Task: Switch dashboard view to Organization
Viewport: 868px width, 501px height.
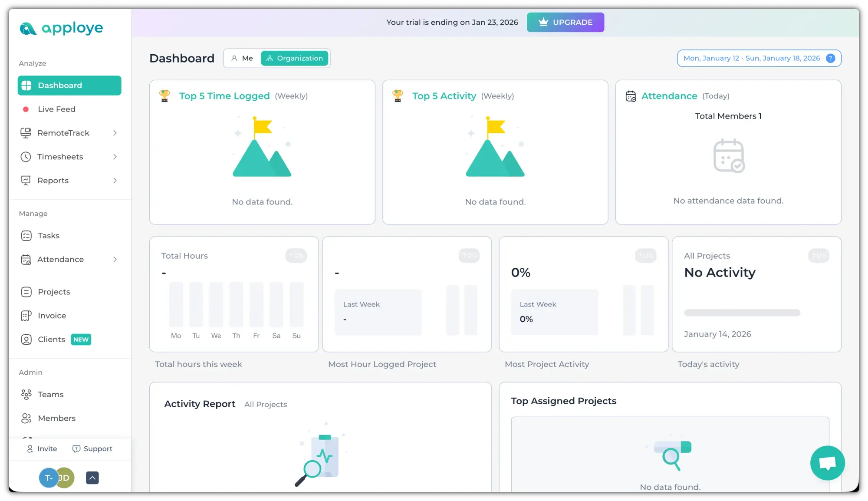Action: tap(295, 58)
